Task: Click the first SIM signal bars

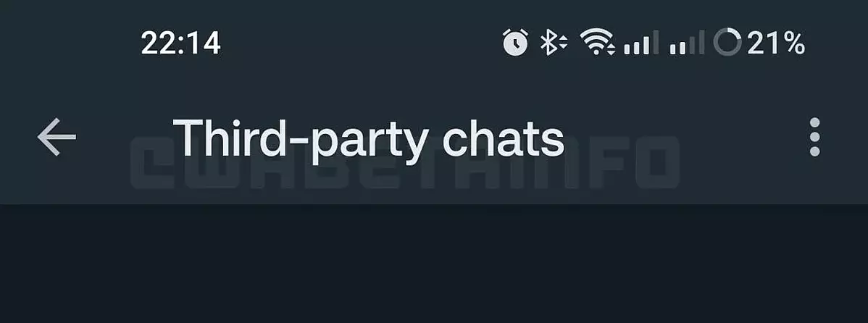Action: click(x=642, y=43)
